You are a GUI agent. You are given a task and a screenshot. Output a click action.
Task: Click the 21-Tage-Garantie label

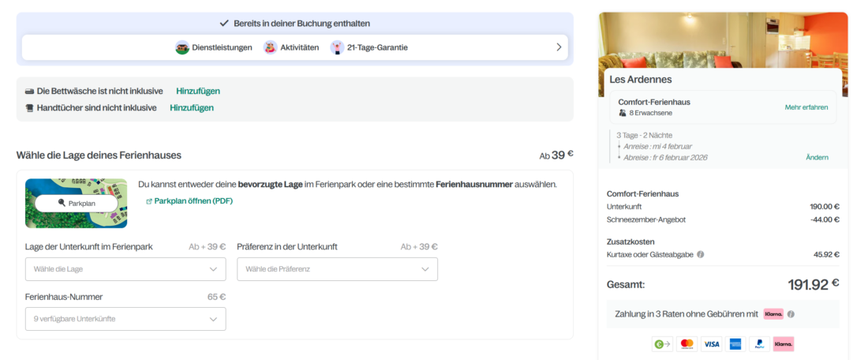click(x=377, y=47)
